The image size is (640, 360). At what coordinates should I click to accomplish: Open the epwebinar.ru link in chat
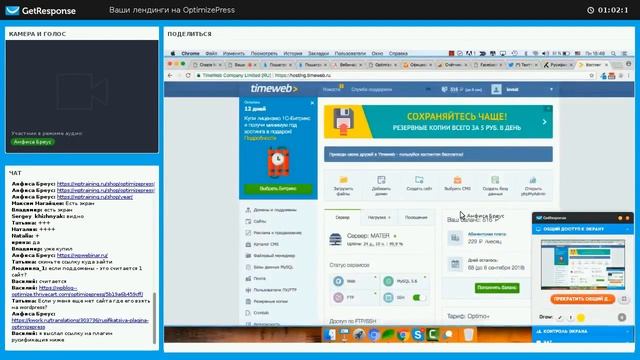click(82, 256)
